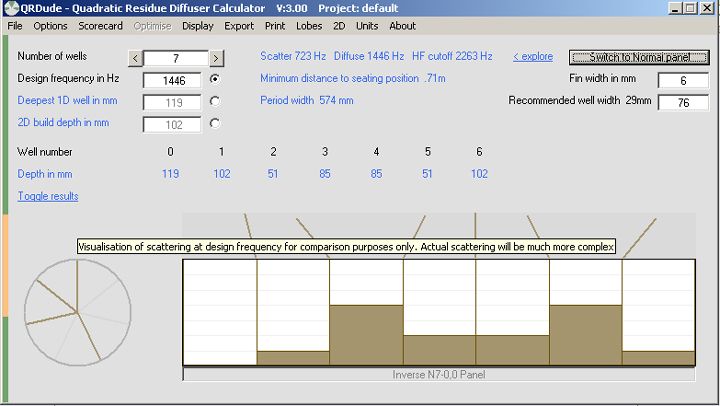720x406 pixels.
Task: Open the About menu
Action: tap(403, 26)
